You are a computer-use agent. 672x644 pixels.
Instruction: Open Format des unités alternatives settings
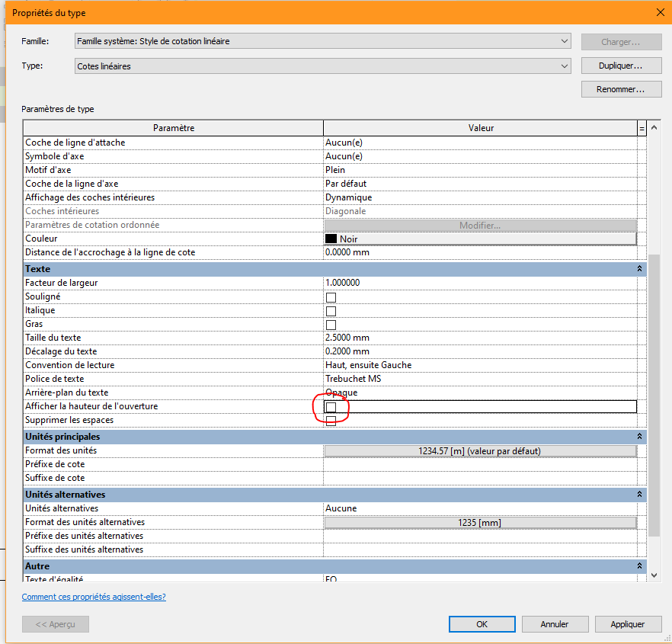coord(480,521)
